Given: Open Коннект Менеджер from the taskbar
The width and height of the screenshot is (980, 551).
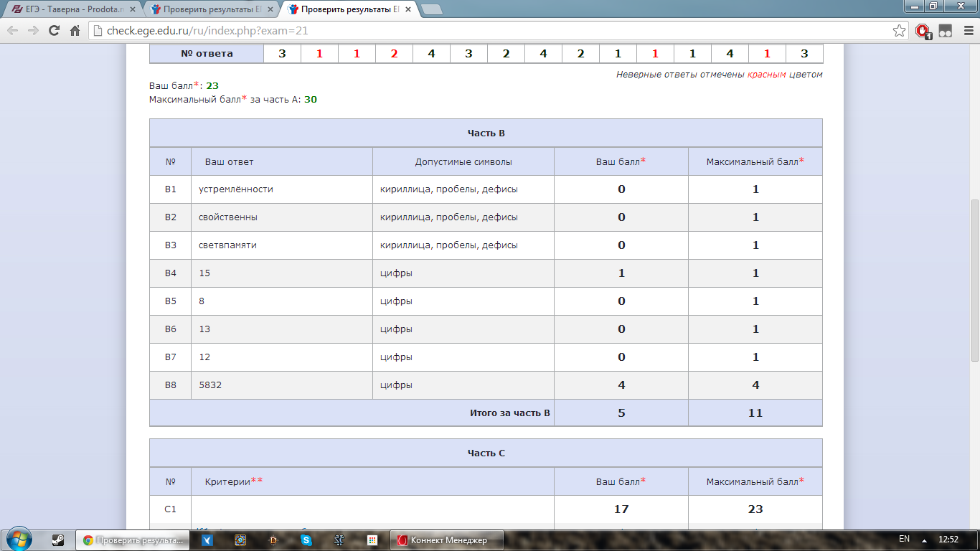Looking at the screenshot, I should [446, 540].
